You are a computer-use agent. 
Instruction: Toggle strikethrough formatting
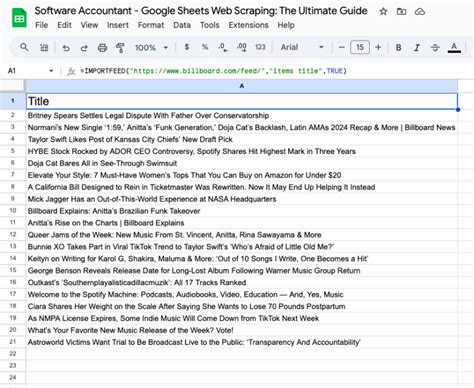[435, 48]
